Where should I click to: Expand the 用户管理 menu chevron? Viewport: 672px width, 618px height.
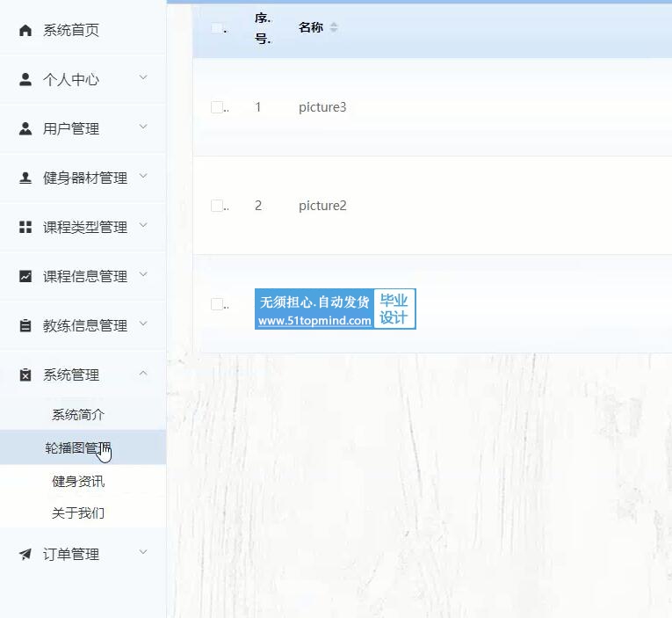pyautogui.click(x=143, y=127)
